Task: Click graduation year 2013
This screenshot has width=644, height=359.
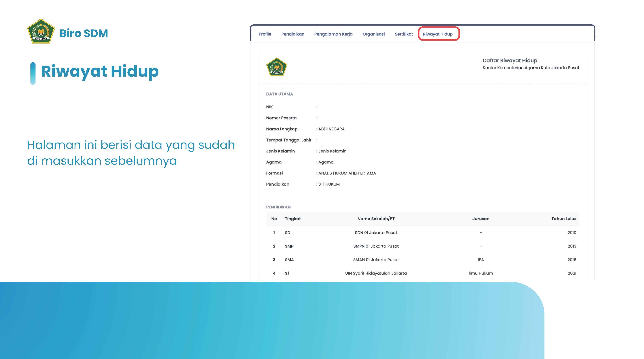Action: [x=572, y=246]
